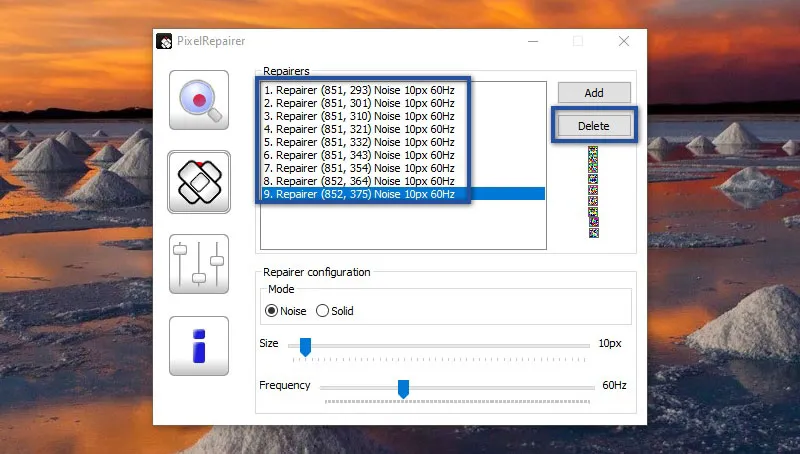800x454 pixels.
Task: Minimize the PixelRepairer window
Action: click(533, 41)
